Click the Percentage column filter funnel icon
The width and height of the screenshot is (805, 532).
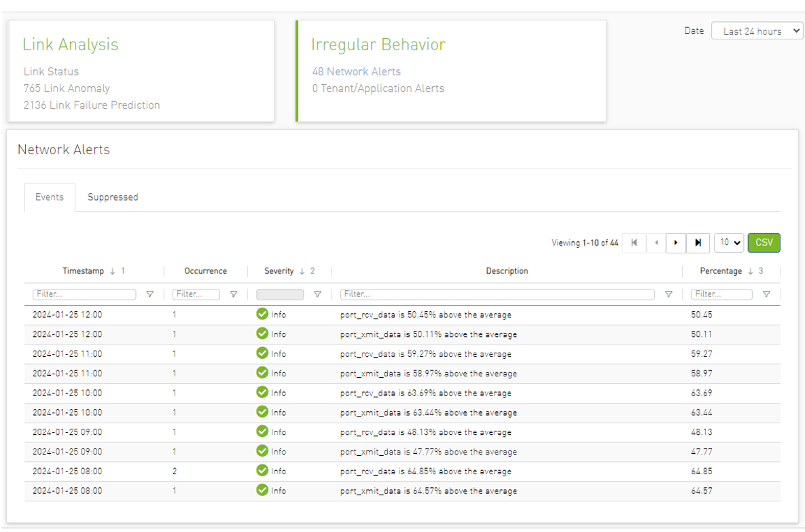point(766,295)
